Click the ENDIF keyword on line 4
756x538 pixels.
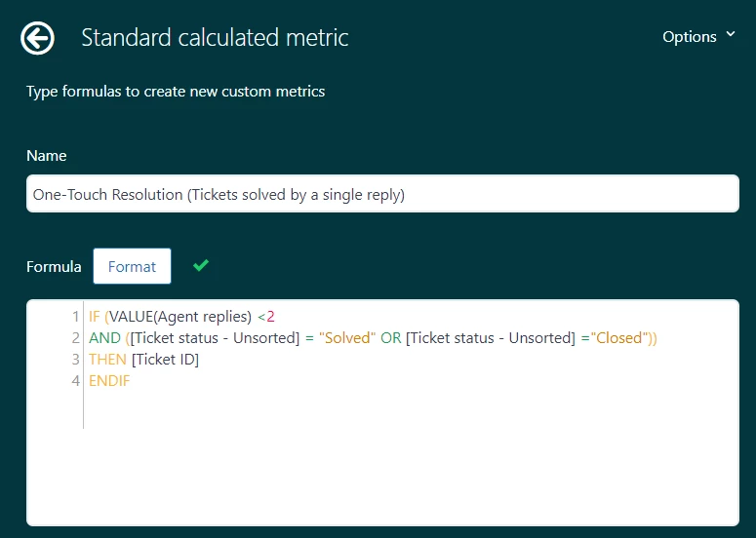pyautogui.click(x=109, y=381)
